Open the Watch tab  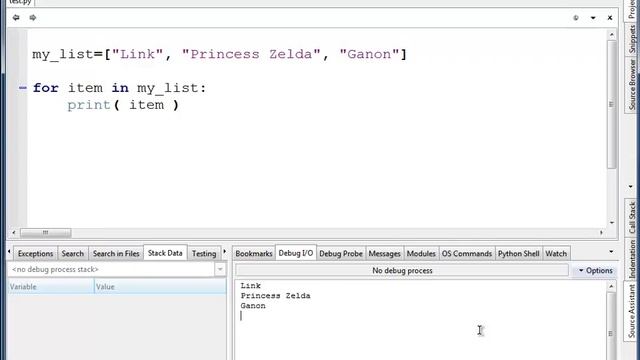556,253
